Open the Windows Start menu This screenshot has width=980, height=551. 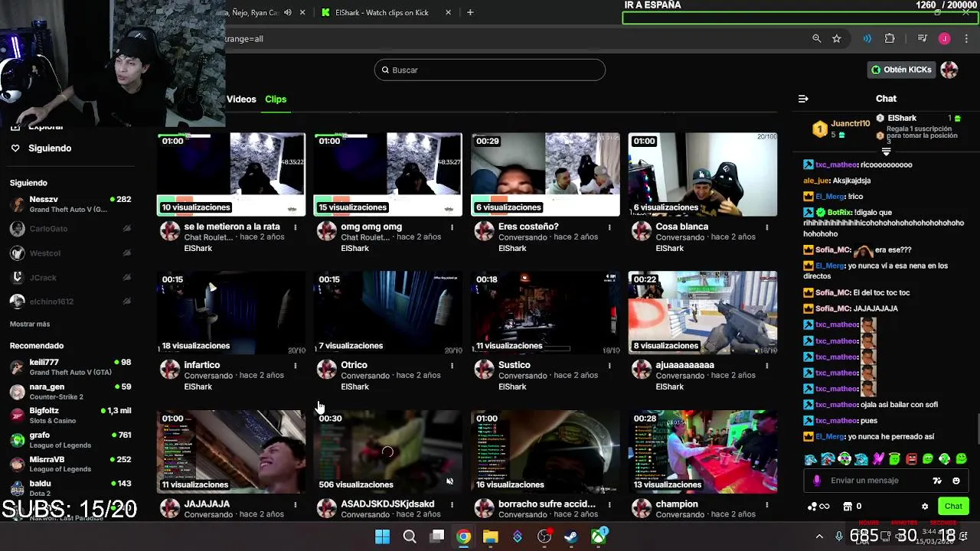[382, 536]
